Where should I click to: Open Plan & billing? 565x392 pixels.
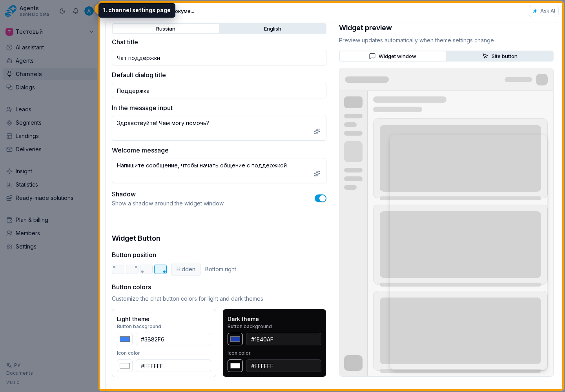(50, 220)
